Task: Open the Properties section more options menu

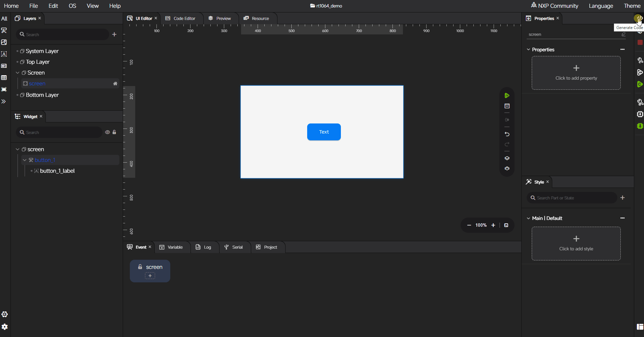Action: coord(622,50)
